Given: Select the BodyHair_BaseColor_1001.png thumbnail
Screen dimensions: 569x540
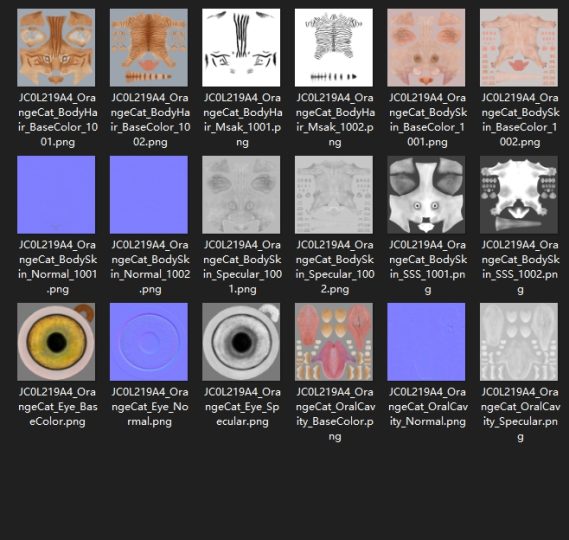Looking at the screenshot, I should [56, 48].
